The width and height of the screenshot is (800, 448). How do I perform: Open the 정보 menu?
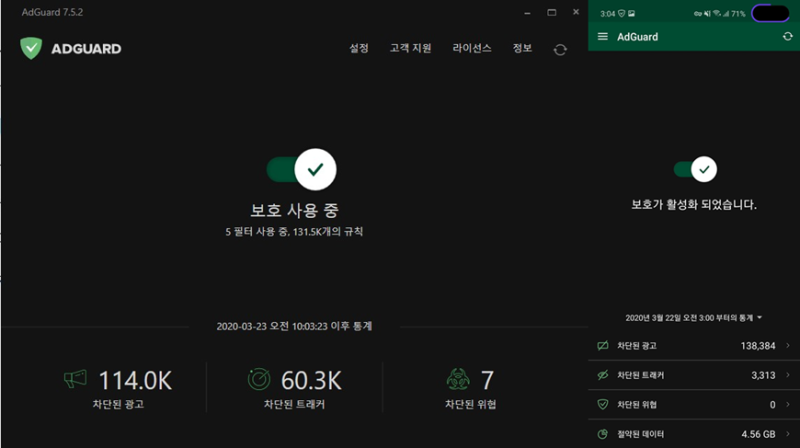522,48
